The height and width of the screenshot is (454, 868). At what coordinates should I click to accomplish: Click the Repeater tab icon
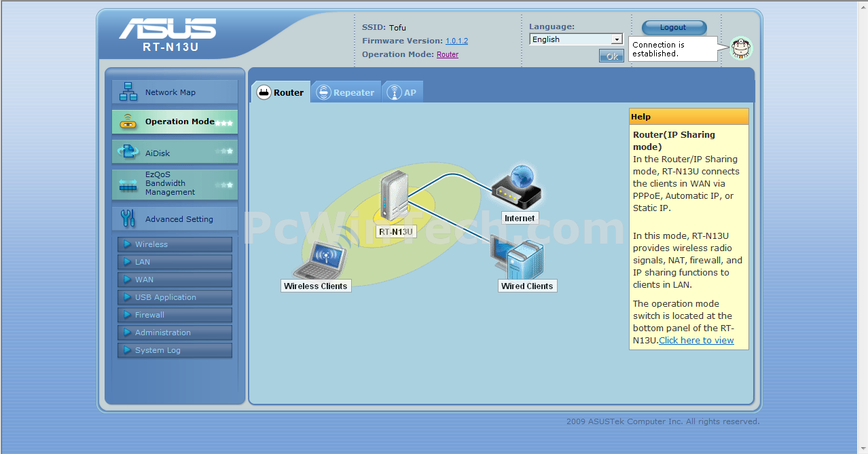(323, 92)
